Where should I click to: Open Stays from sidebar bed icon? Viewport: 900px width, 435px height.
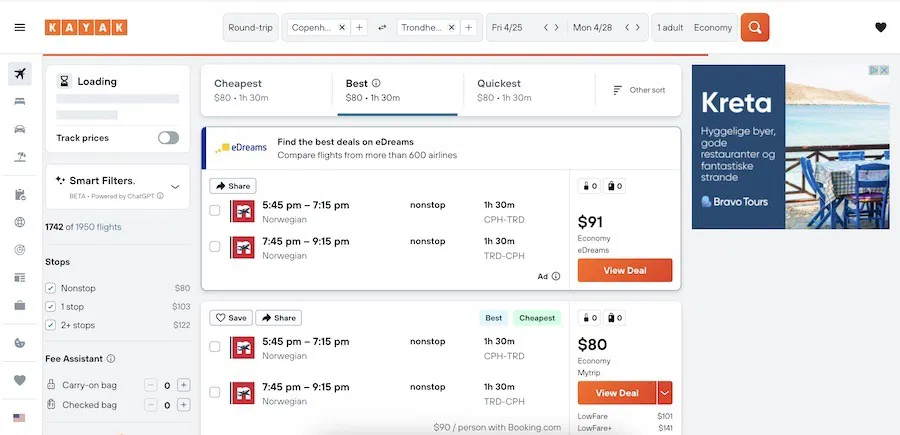20,102
